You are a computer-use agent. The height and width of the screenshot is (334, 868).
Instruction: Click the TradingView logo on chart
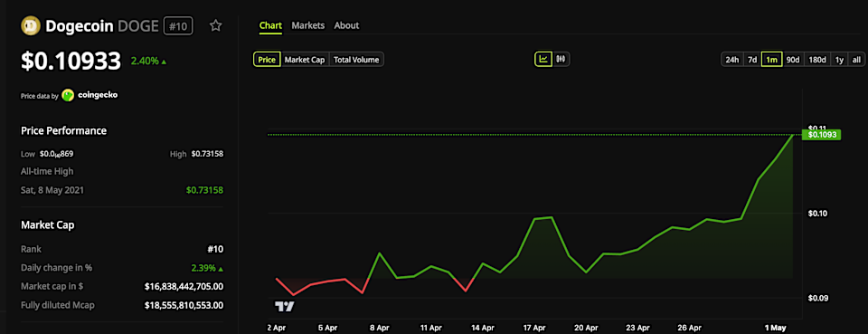tap(285, 306)
